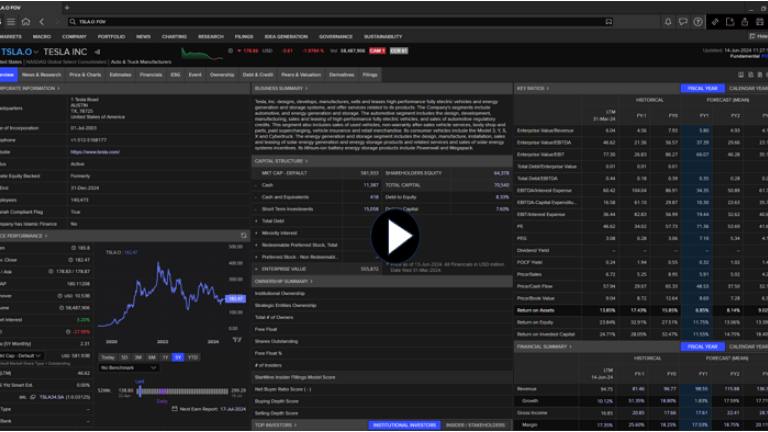Expand the TSLA.O ticker dropdown arrow
Image resolution: width=768 pixels, height=432 pixels.
pyautogui.click(x=35, y=52)
